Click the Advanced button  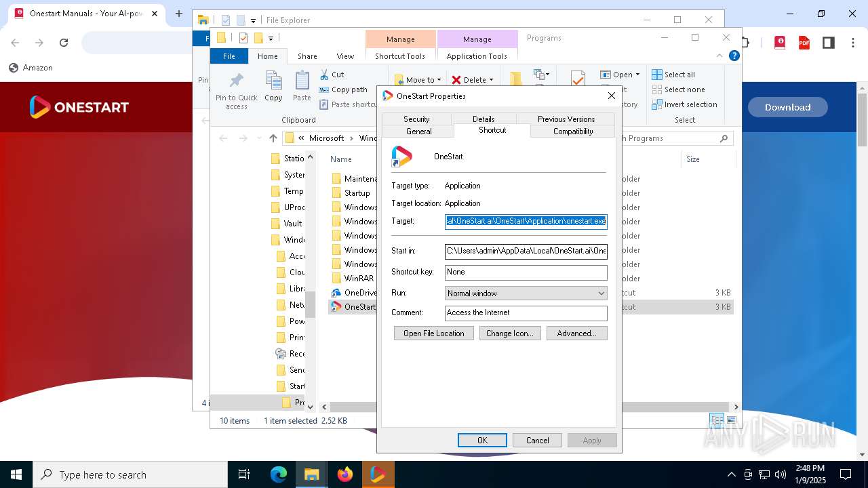576,333
